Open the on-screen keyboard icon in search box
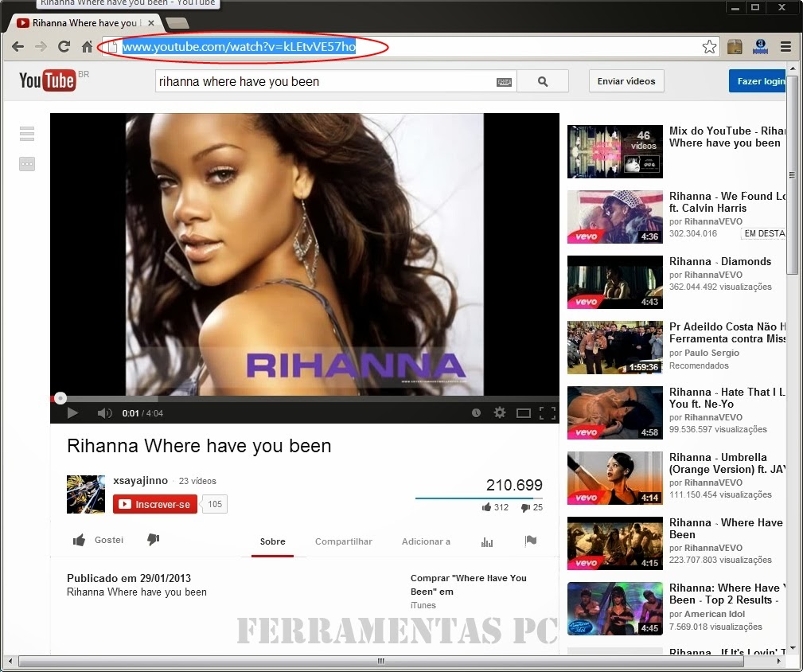This screenshot has height=672, width=803. 504,82
